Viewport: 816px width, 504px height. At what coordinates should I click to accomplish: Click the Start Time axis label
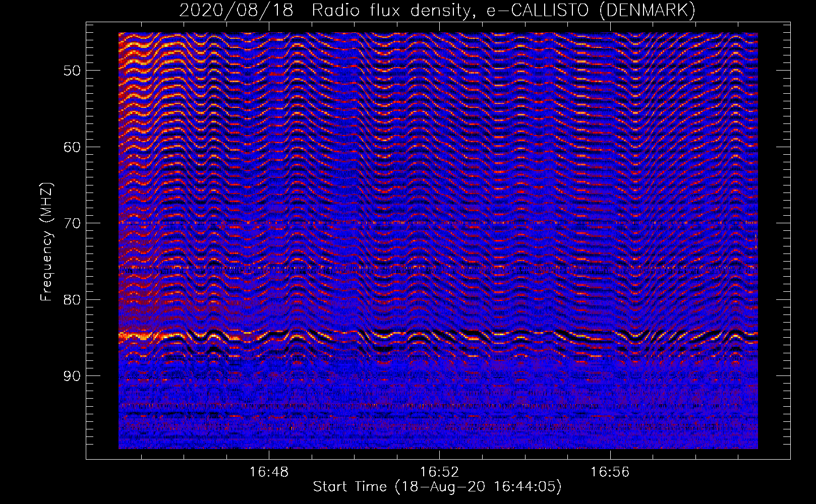437,487
